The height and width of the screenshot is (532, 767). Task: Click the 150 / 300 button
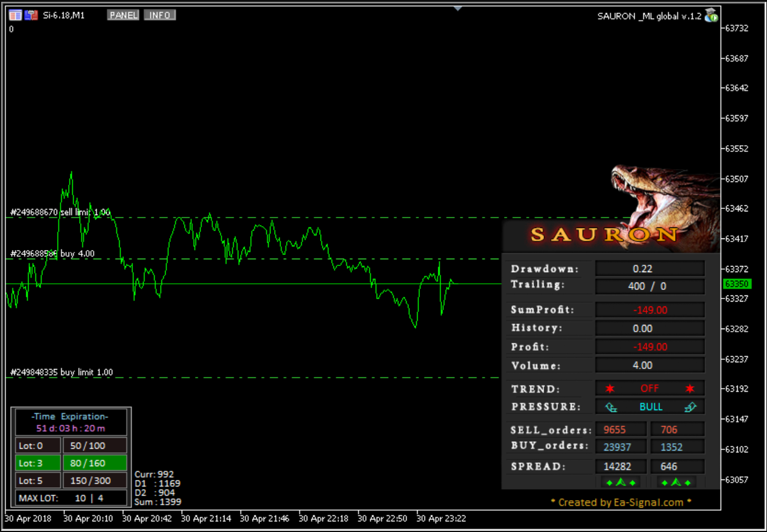(94, 481)
